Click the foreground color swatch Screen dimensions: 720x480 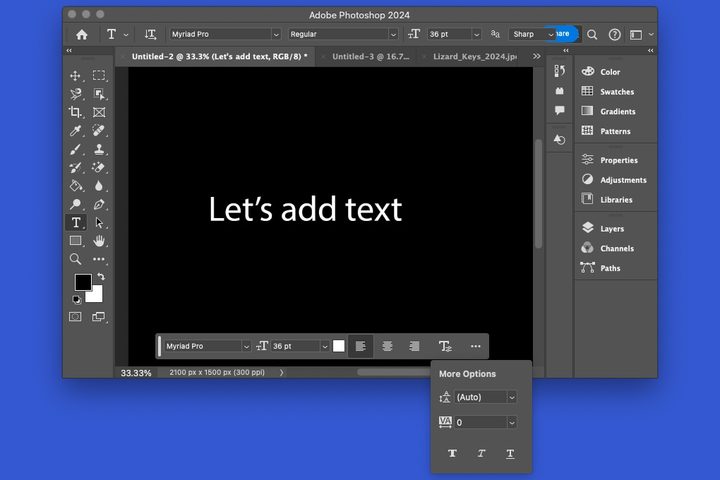click(83, 282)
